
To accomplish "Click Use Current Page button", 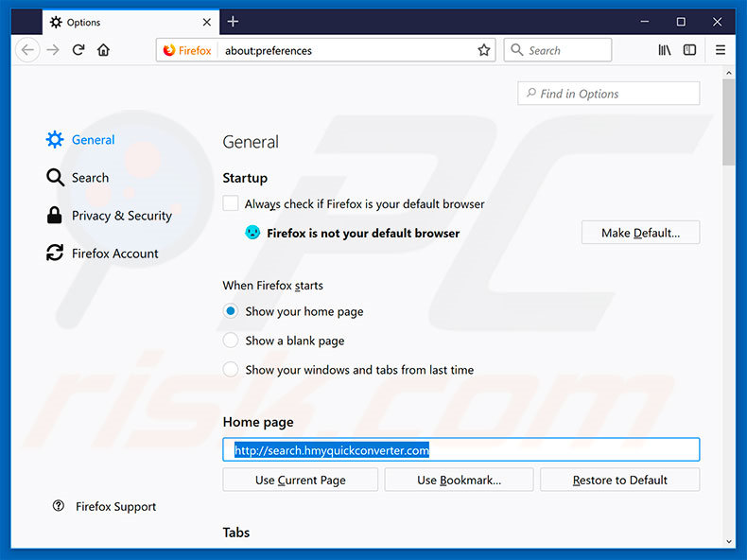I will 300,480.
